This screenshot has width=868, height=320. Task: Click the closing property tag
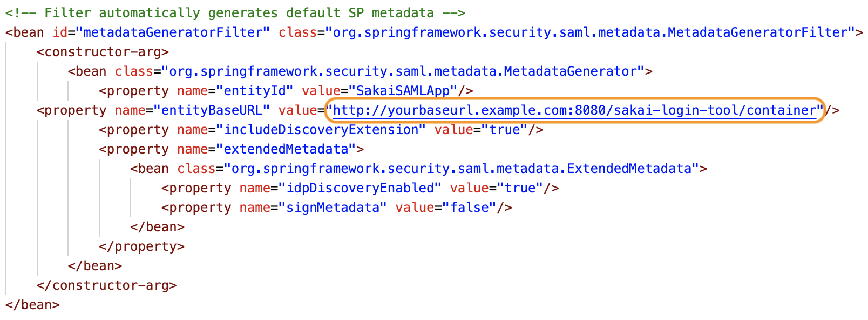click(x=141, y=246)
